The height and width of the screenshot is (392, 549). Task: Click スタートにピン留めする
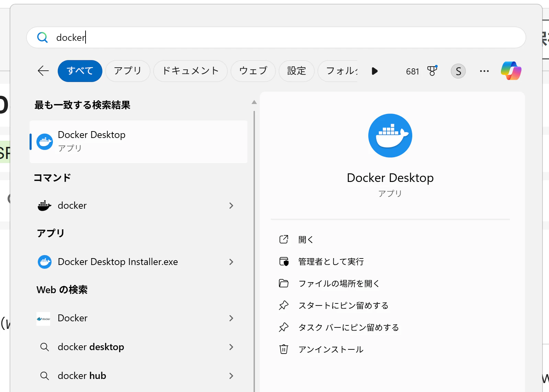343,305
